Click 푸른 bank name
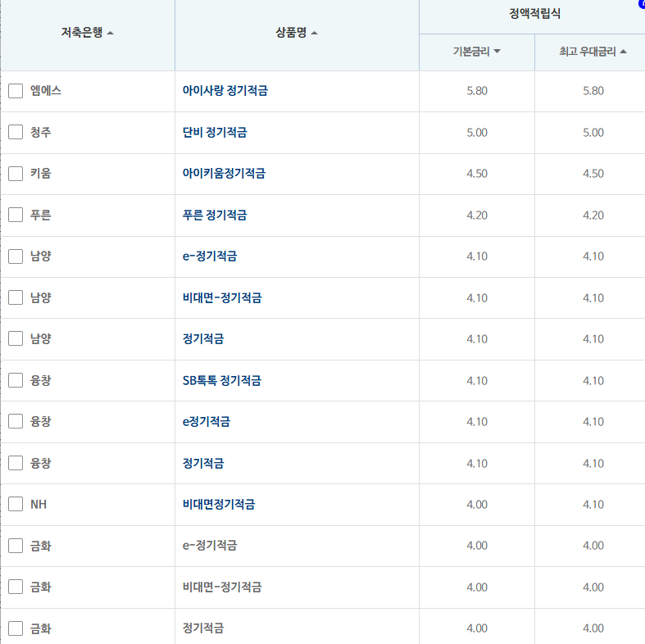This screenshot has width=645, height=644. (41, 215)
